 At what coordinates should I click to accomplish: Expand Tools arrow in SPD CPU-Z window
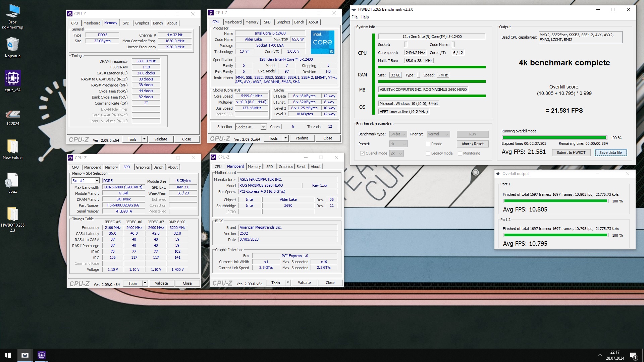[145, 283]
